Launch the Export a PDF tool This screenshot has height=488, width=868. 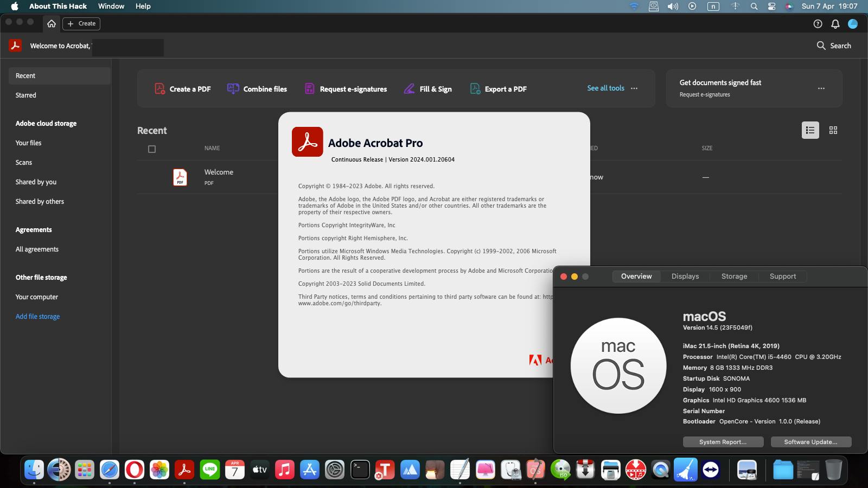click(498, 89)
